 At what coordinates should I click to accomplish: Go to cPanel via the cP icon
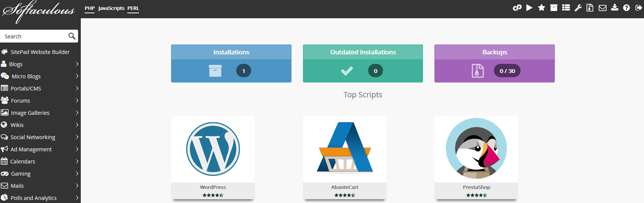(x=517, y=8)
